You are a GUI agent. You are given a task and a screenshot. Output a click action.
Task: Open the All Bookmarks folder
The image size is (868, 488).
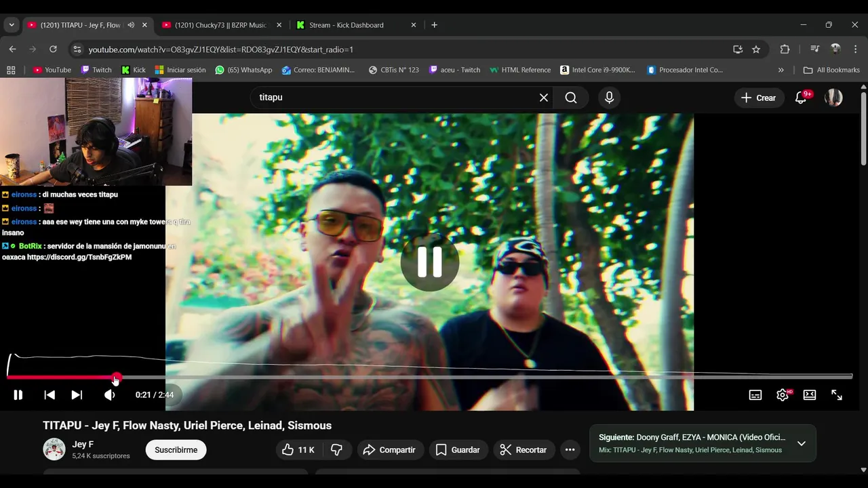tap(831, 70)
